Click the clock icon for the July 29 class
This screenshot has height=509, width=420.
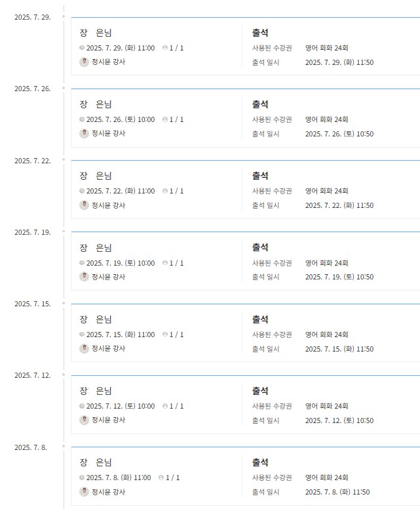pyautogui.click(x=82, y=48)
